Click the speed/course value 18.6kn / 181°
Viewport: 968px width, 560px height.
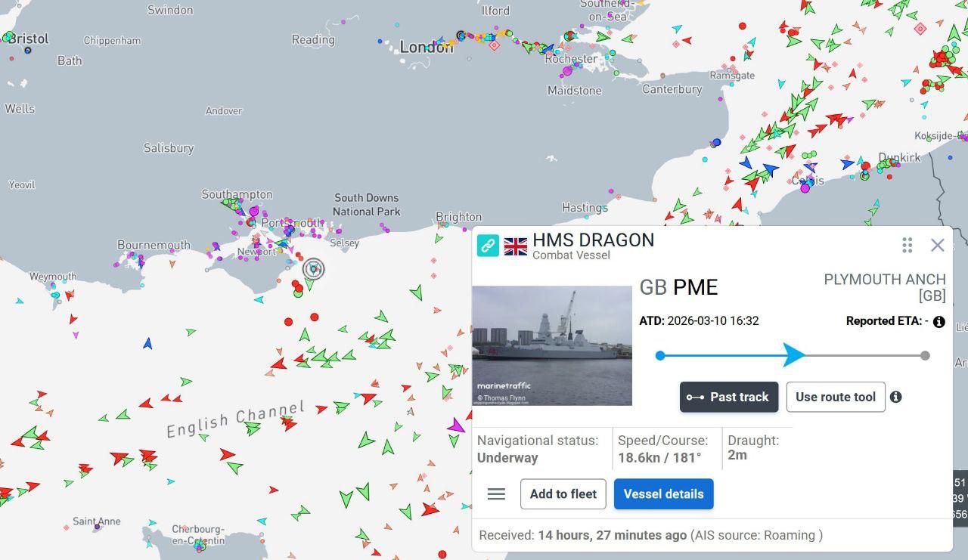pyautogui.click(x=659, y=458)
